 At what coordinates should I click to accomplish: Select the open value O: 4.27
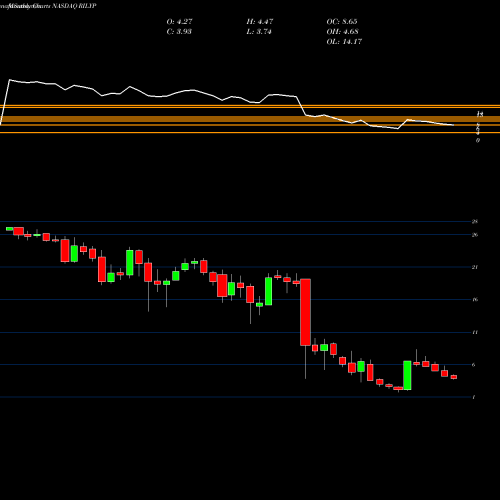pos(179,22)
